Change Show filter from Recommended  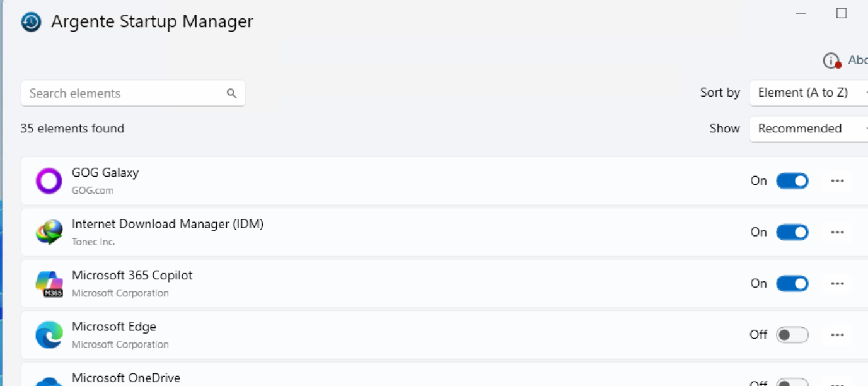pos(807,129)
